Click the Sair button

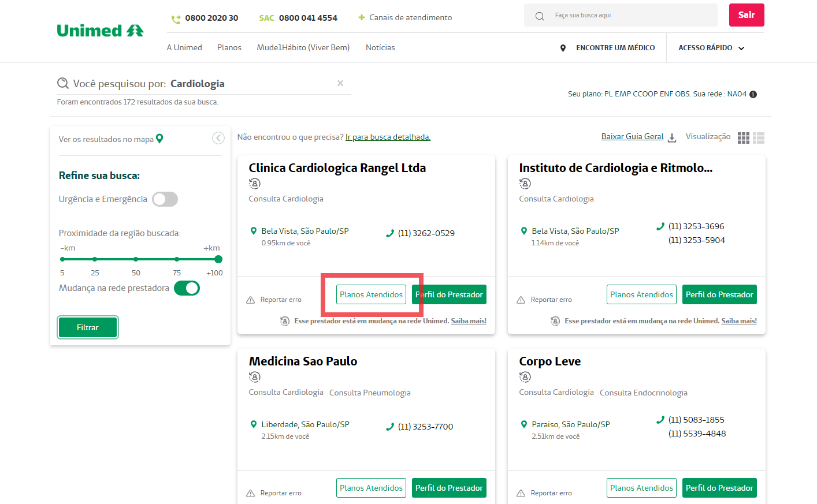(x=747, y=15)
